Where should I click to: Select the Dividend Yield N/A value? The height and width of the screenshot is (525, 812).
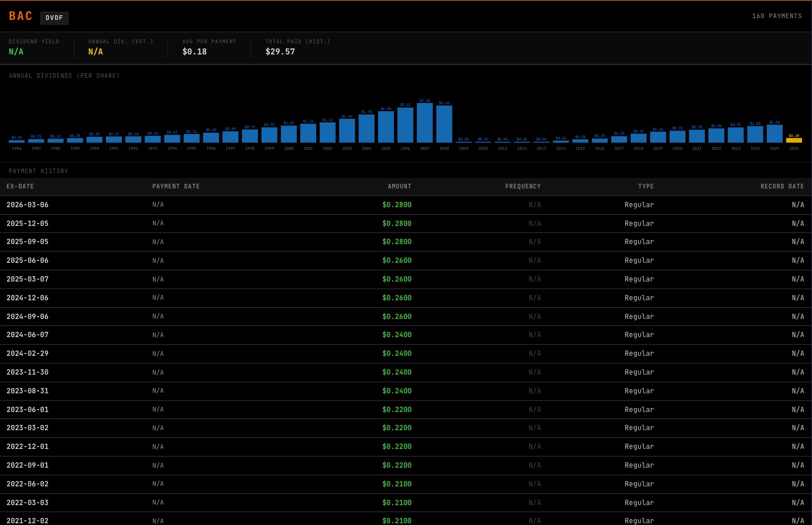[16, 52]
